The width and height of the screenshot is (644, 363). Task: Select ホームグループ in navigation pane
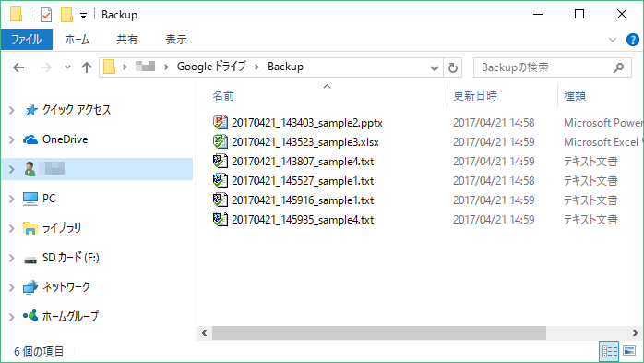pyautogui.click(x=70, y=316)
